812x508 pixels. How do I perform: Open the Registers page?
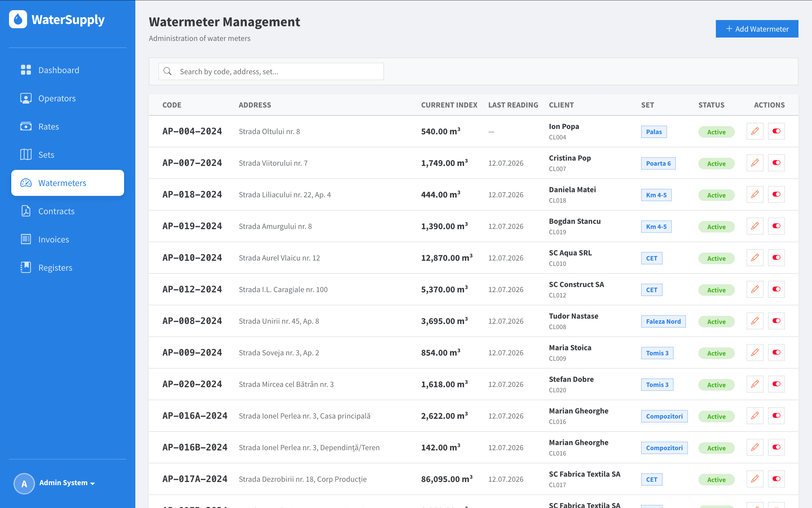point(67,268)
